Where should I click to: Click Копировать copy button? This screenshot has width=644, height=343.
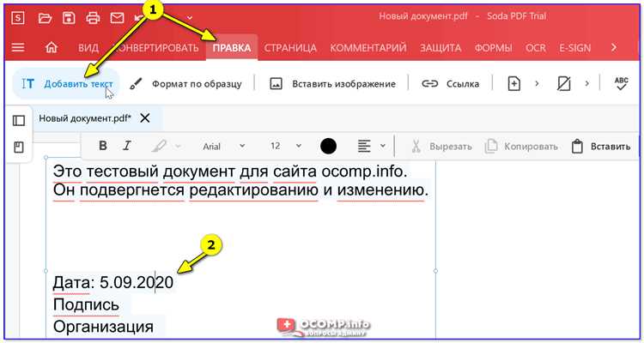(x=521, y=147)
